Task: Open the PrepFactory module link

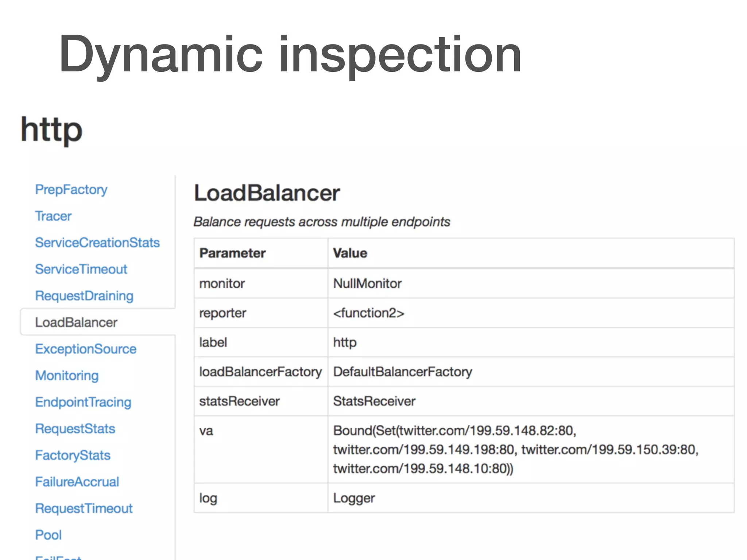Action: click(71, 190)
